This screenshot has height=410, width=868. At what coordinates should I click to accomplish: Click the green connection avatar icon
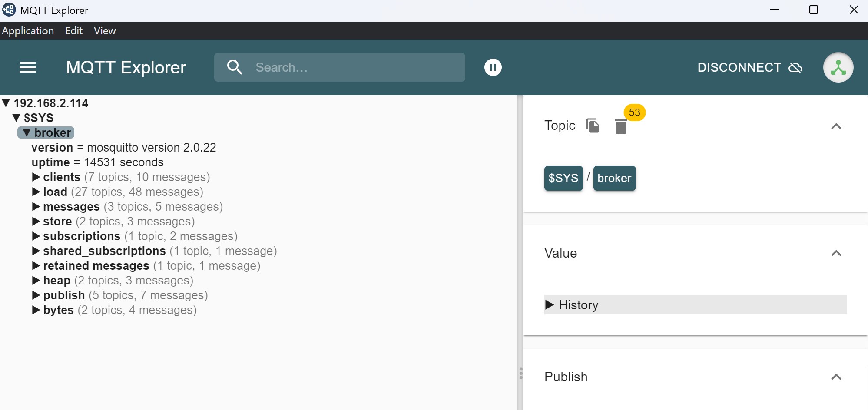point(838,67)
